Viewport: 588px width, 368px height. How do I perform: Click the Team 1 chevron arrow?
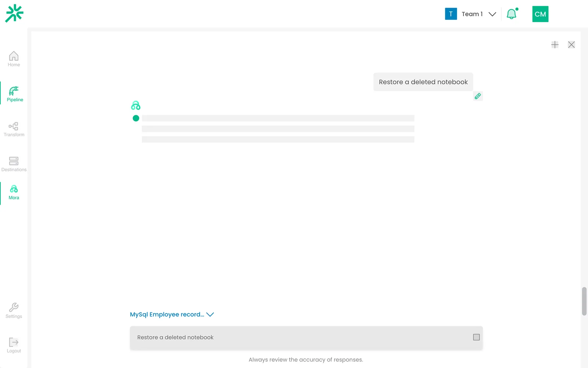pyautogui.click(x=492, y=14)
